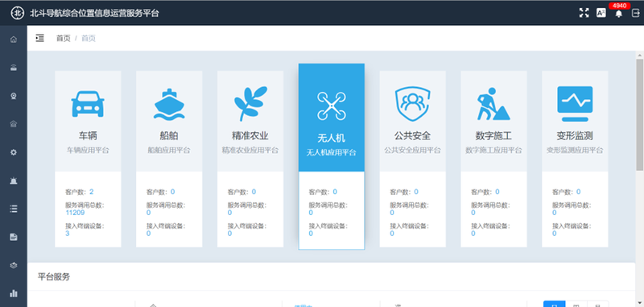Open the layers stack icon in sidebar

(14, 265)
